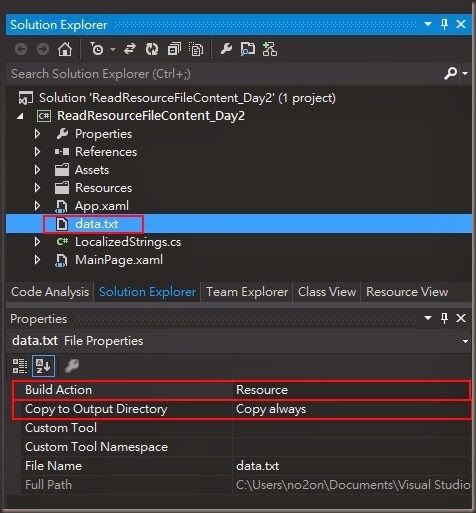Select the Resources folder
This screenshot has height=513, width=476.
(x=103, y=188)
